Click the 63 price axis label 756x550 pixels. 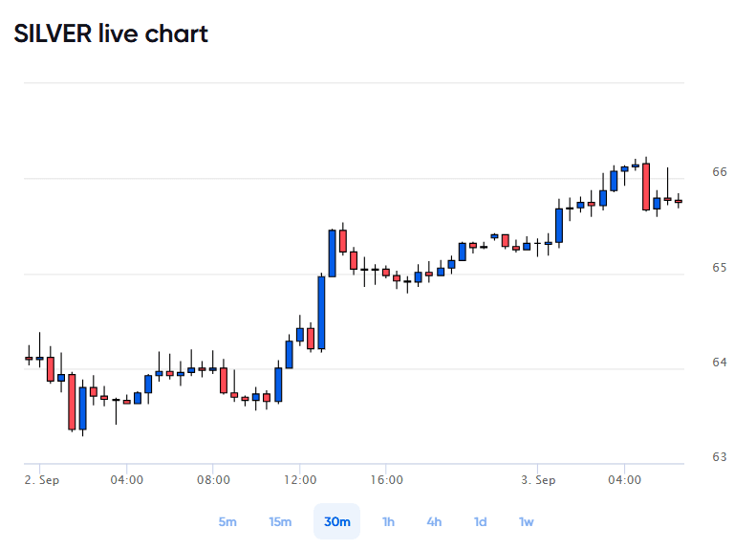coord(720,456)
